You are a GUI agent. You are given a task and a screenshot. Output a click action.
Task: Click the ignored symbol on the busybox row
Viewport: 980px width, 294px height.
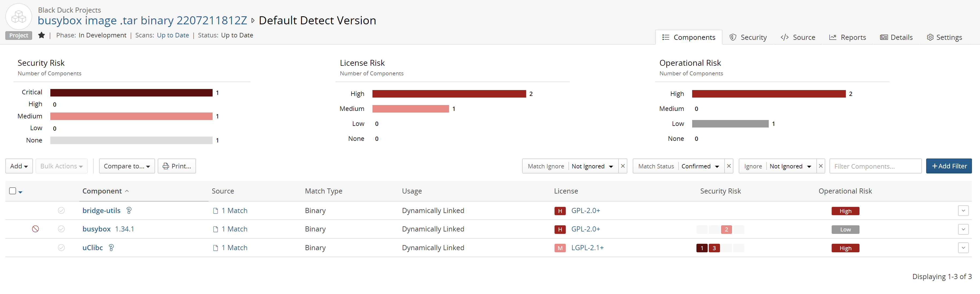(x=35, y=229)
